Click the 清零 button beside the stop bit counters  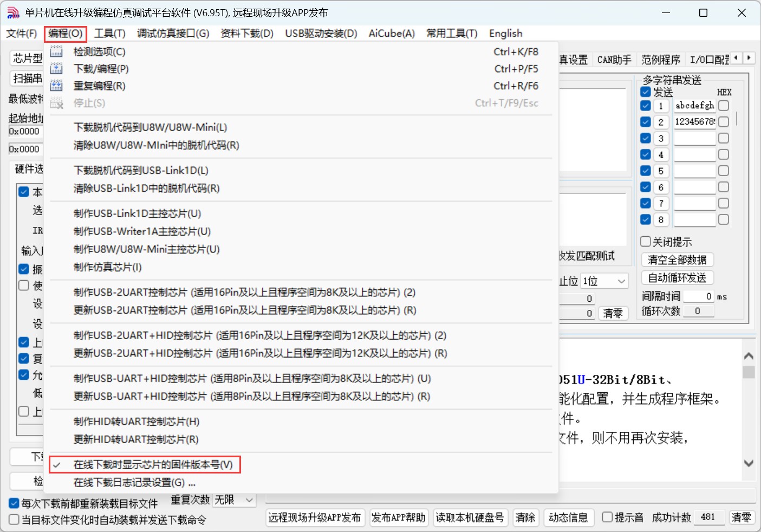(613, 313)
